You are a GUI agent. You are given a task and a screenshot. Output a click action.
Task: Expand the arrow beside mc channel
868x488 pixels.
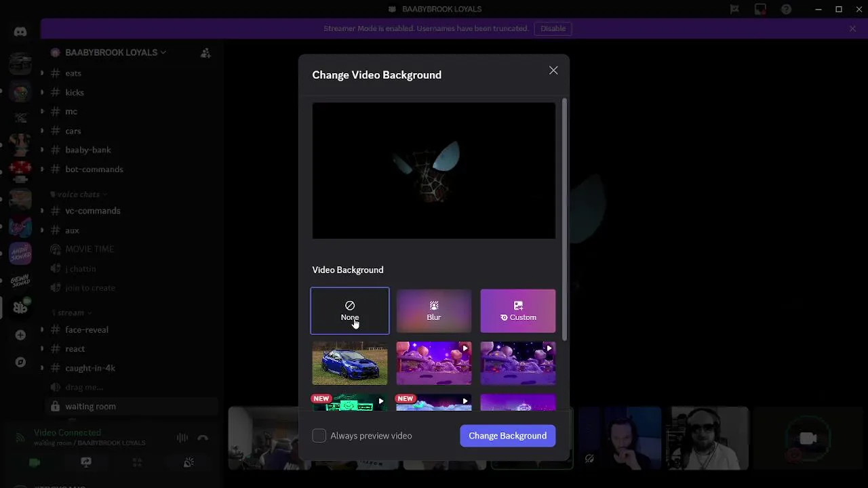click(42, 111)
